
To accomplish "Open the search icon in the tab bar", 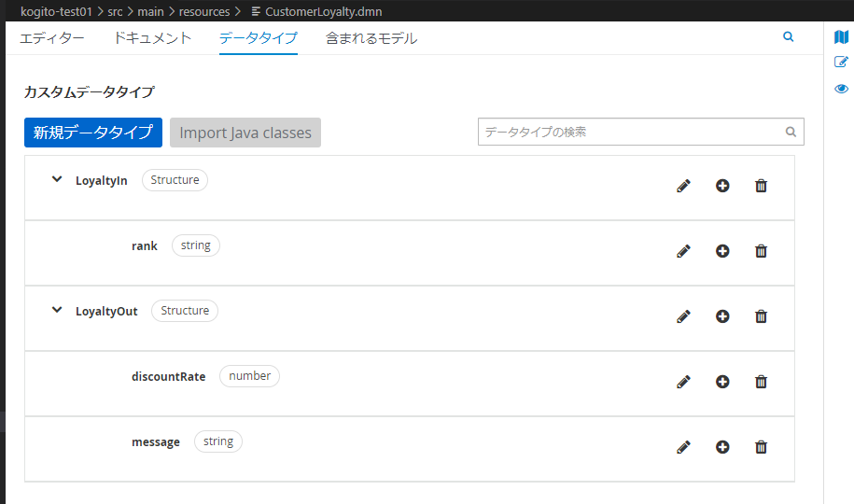I will pyautogui.click(x=788, y=36).
